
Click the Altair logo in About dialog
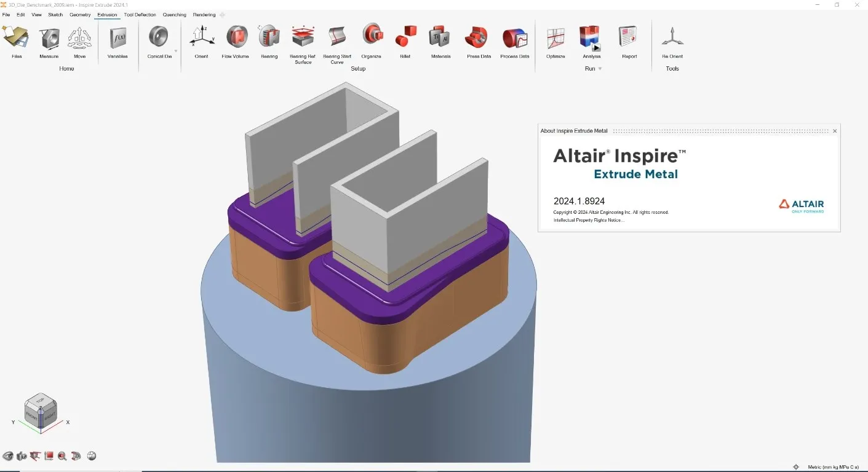tap(801, 205)
